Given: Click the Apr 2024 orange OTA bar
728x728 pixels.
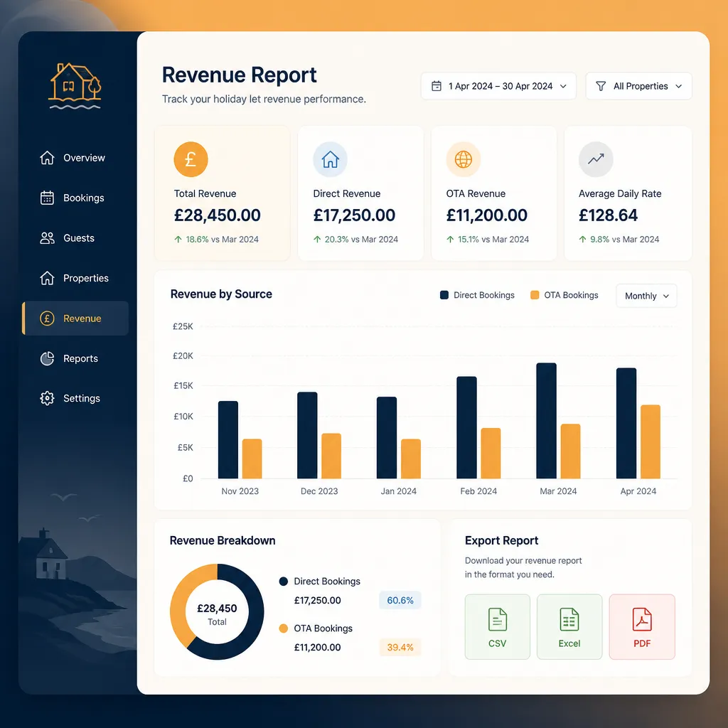Looking at the screenshot, I should tap(651, 442).
